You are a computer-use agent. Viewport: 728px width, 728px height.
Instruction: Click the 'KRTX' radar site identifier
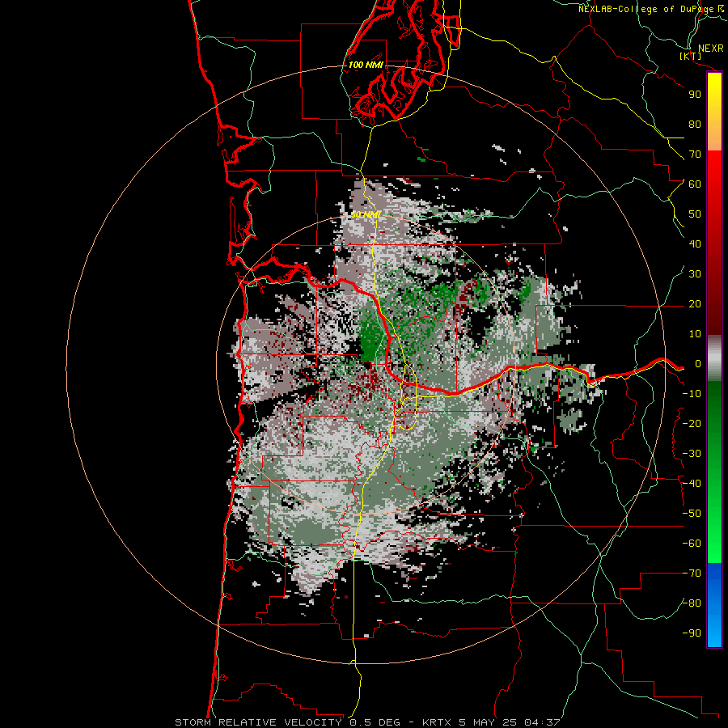tap(437, 722)
